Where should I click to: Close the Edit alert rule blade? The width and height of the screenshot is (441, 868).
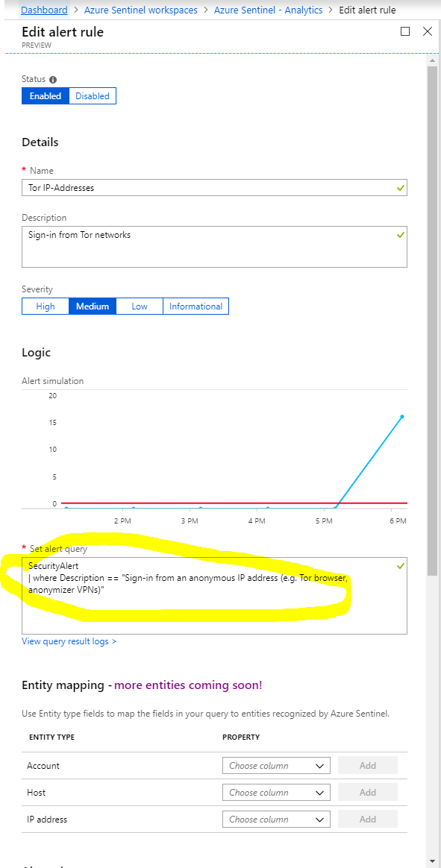pos(427,31)
